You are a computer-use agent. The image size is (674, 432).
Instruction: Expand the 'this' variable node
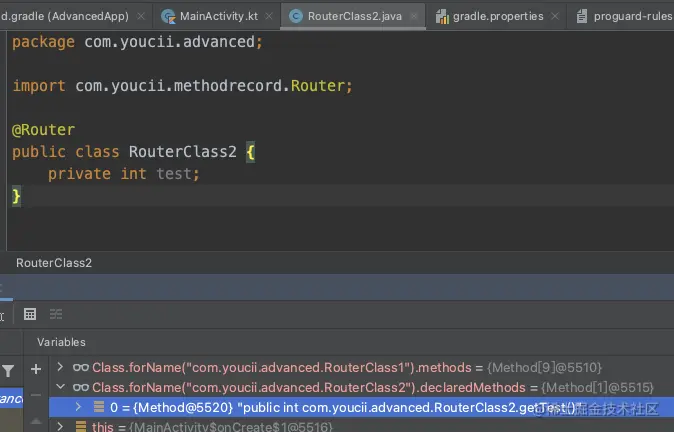tap(60, 426)
